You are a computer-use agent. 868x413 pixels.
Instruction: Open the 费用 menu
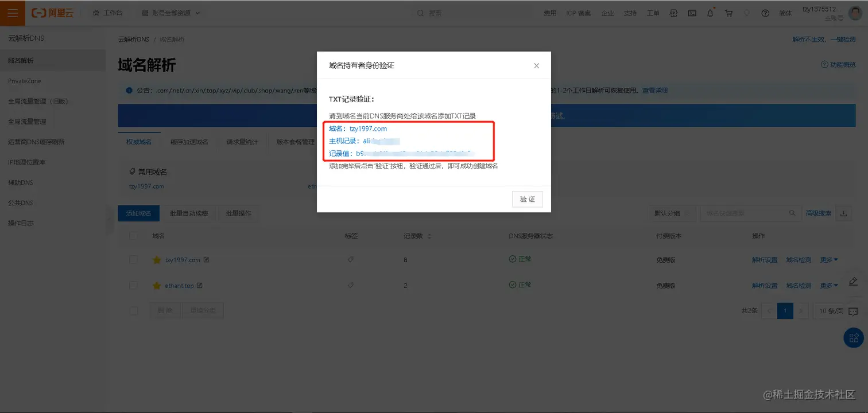[550, 13]
